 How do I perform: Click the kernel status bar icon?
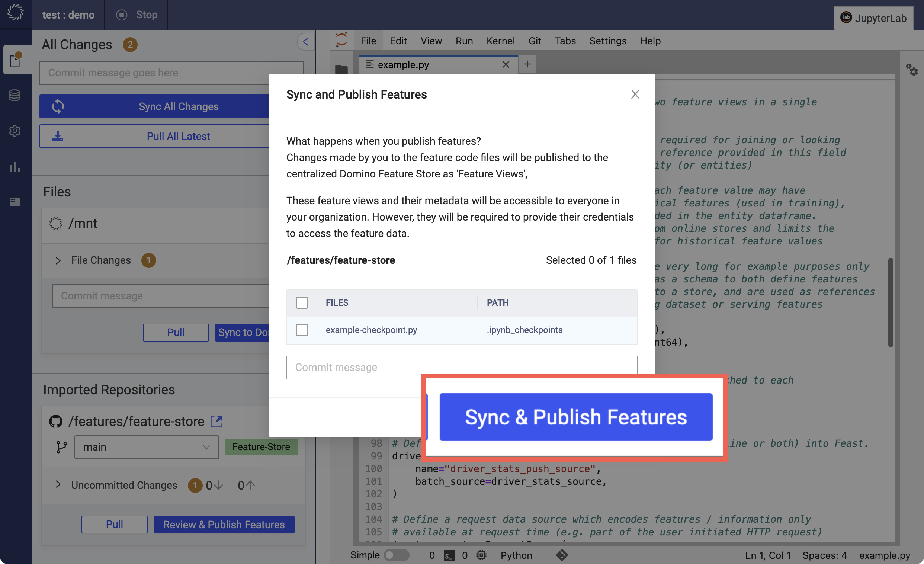pyautogui.click(x=481, y=555)
